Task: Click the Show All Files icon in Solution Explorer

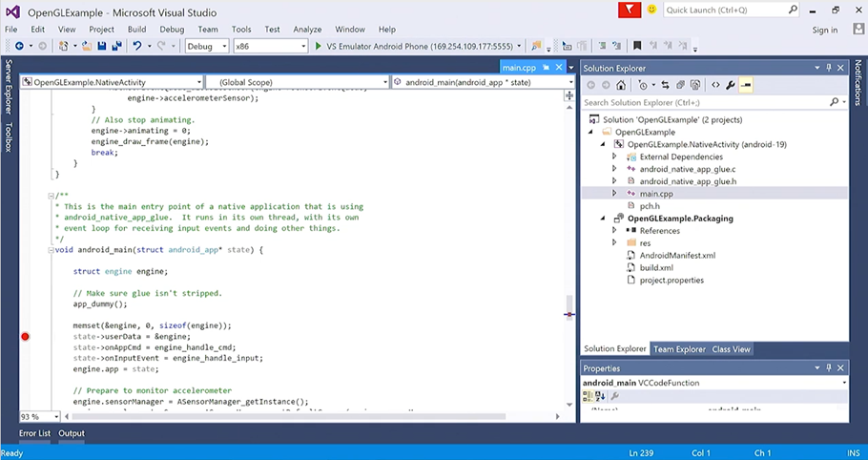Action: coord(695,85)
